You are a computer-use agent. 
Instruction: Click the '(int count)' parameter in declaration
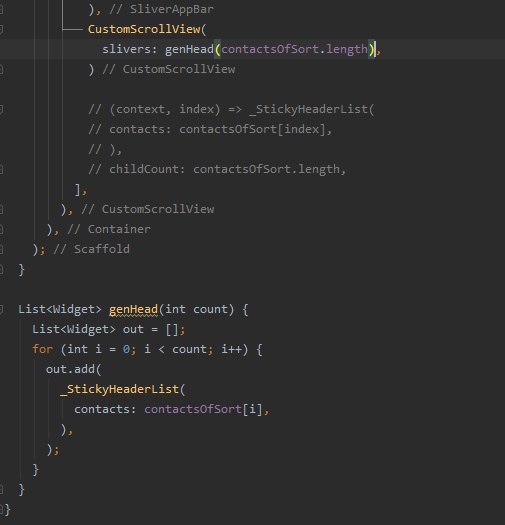pyautogui.click(x=196, y=310)
